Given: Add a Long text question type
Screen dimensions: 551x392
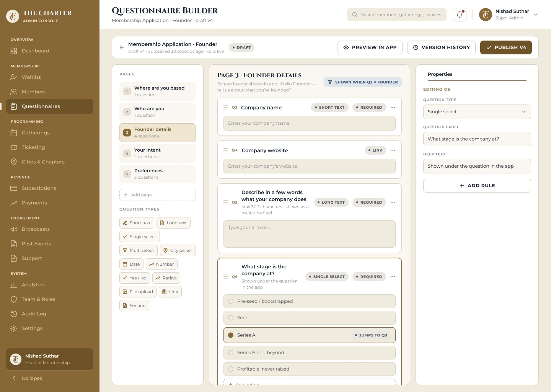Looking at the screenshot, I should point(173,223).
